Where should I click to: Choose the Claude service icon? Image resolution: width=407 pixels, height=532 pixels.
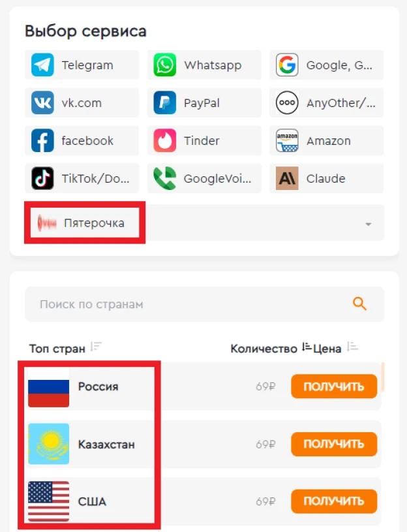pos(287,178)
